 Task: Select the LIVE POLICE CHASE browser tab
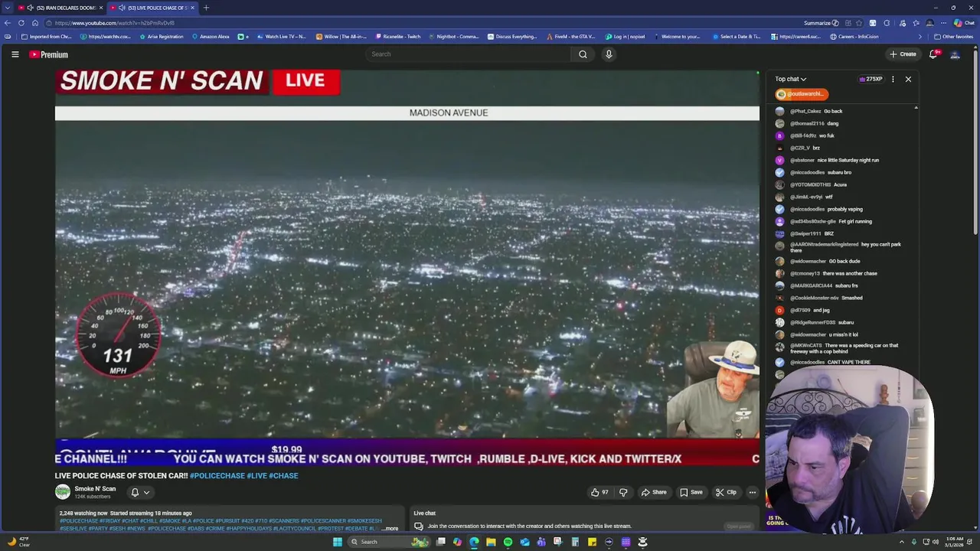(x=152, y=8)
